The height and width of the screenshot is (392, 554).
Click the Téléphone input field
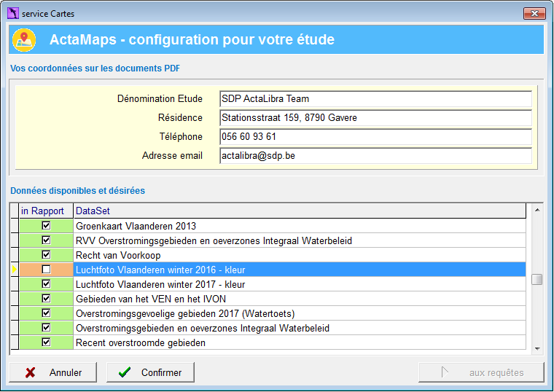[375, 137]
